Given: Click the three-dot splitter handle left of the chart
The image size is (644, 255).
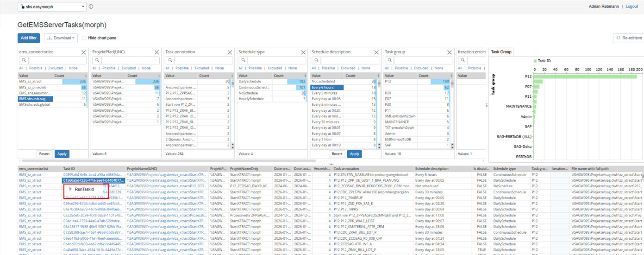Looking at the screenshot, I should [x=487, y=105].
